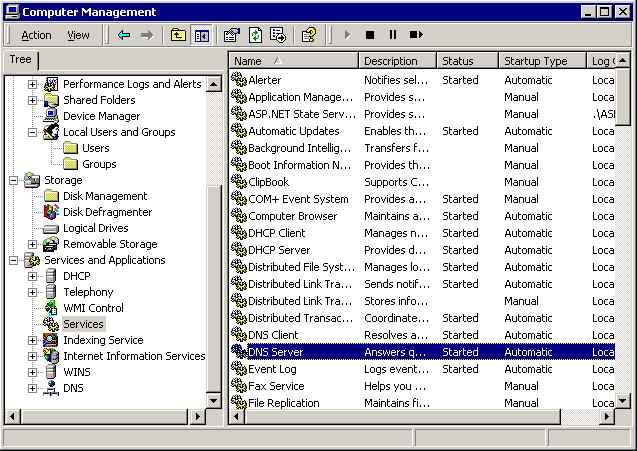Expand the WINS tree node
637x451 pixels.
pyautogui.click(x=32, y=372)
